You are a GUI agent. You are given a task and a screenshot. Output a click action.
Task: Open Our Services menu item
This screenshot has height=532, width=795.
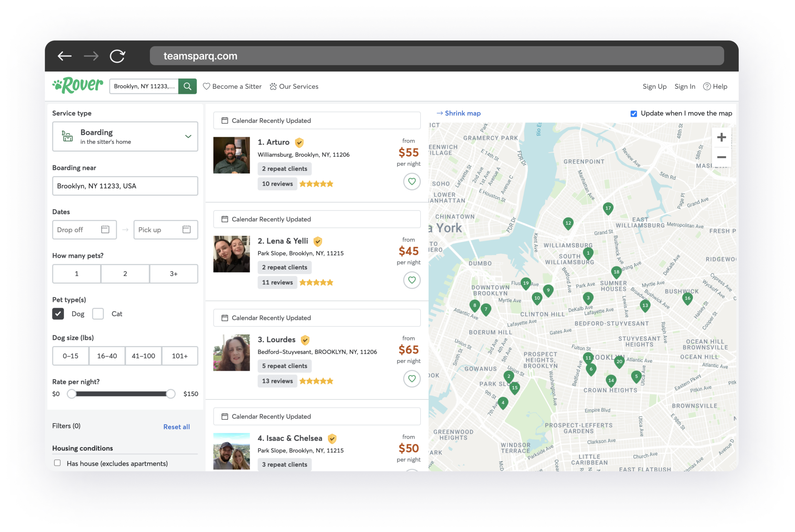pos(294,87)
